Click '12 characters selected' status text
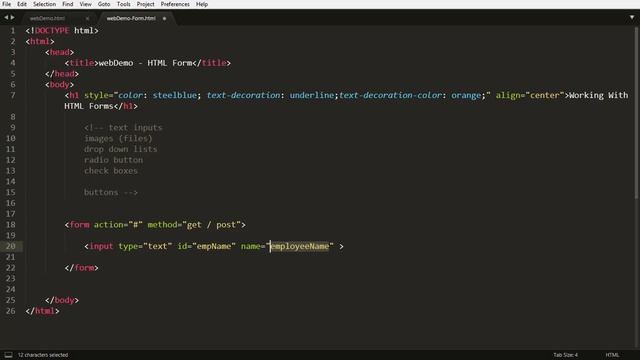 [43, 355]
